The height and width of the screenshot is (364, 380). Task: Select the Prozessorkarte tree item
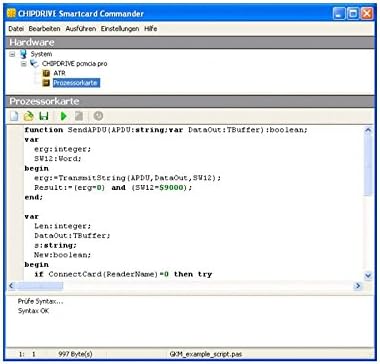[76, 83]
